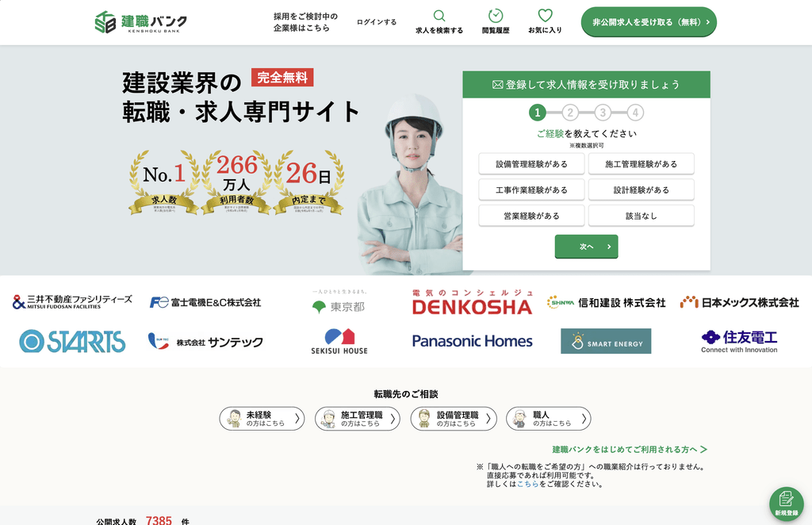Click the 信和建設株式会社 logo

(606, 302)
